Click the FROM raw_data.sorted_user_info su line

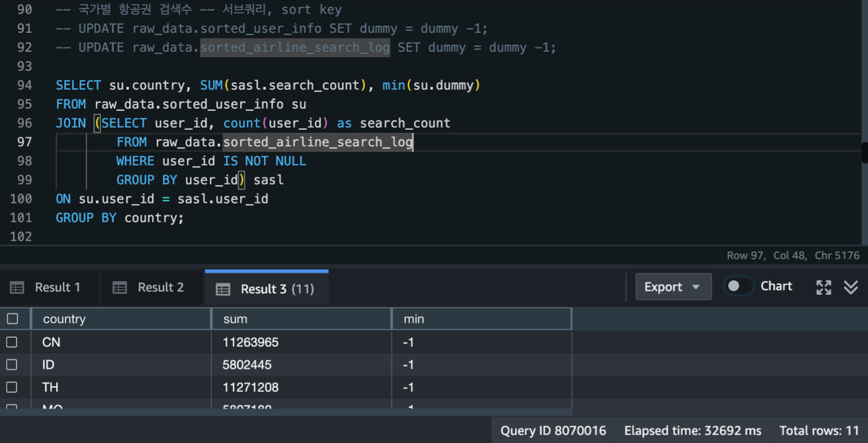coord(181,104)
